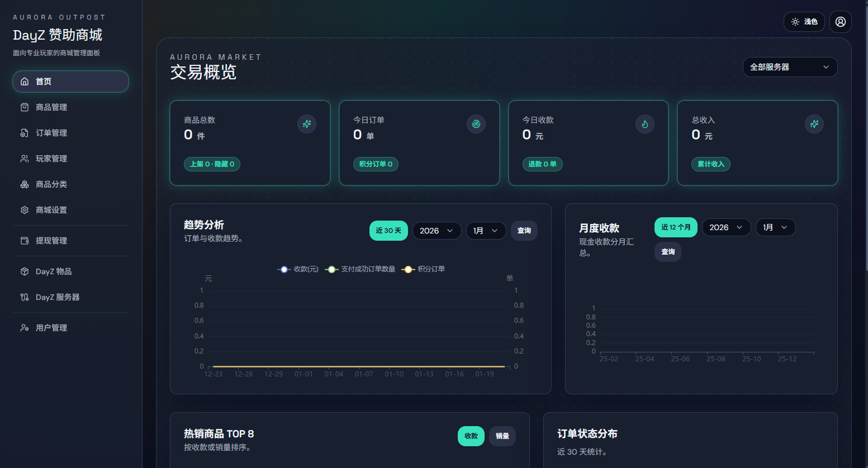Image resolution: width=868 pixels, height=468 pixels.
Task: Toggle the 收款(元) series in chart legend
Action: [x=298, y=269]
